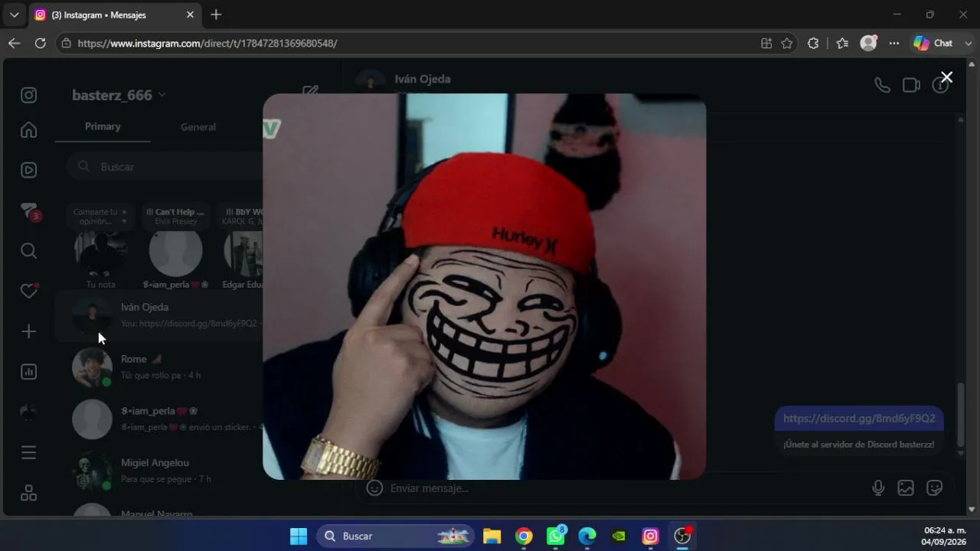Screen dimensions: 980x551
Task: Reload the Instagram page
Action: click(x=41, y=44)
